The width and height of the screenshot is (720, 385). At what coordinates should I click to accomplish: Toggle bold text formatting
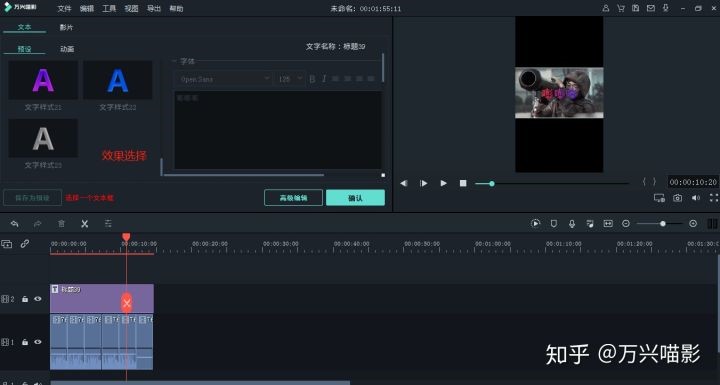[312, 79]
